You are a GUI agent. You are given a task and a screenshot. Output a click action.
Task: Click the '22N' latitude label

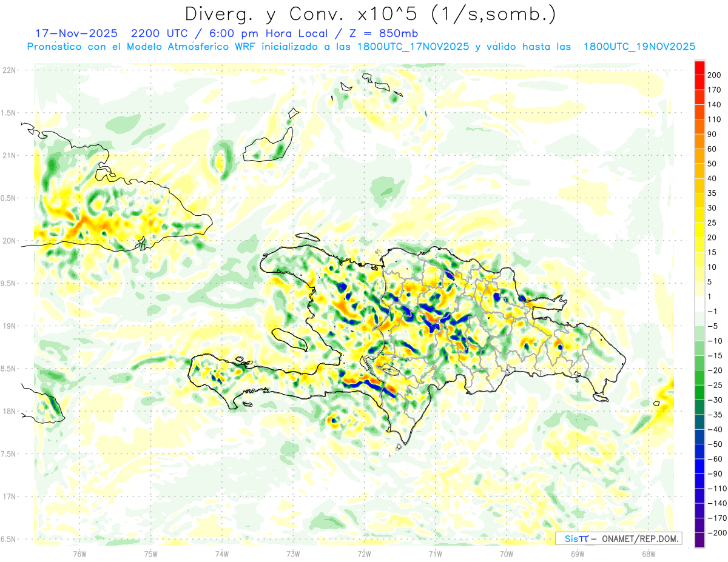point(9,70)
